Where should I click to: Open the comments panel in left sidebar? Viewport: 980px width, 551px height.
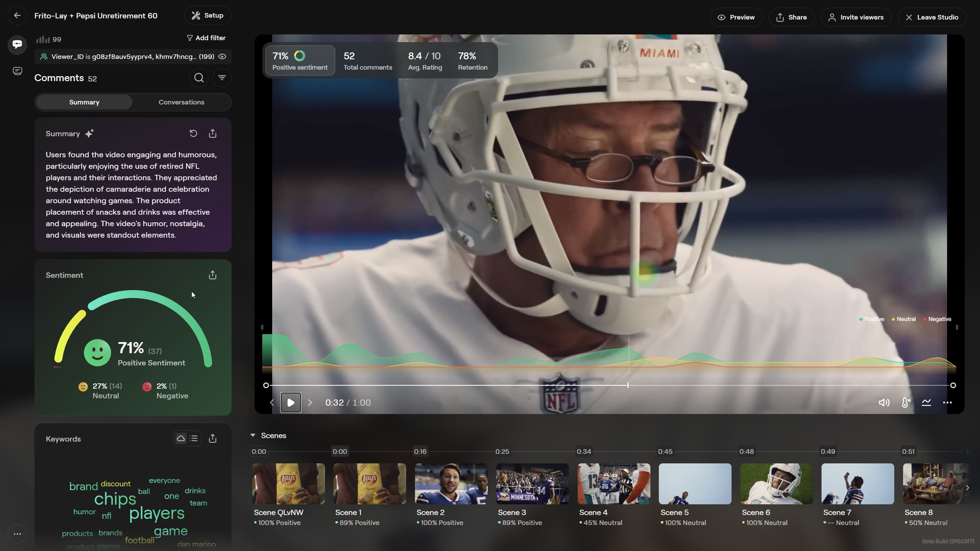click(17, 44)
